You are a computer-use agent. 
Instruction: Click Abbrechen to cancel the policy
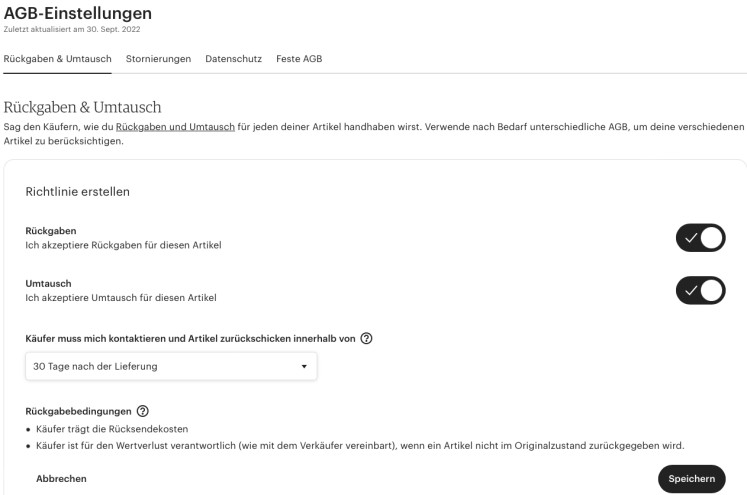61,479
